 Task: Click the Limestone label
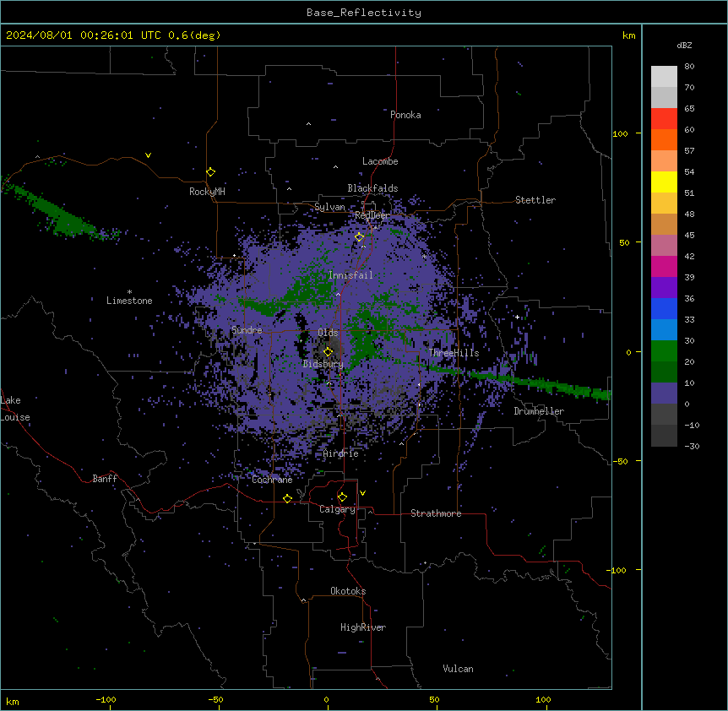[x=129, y=301]
